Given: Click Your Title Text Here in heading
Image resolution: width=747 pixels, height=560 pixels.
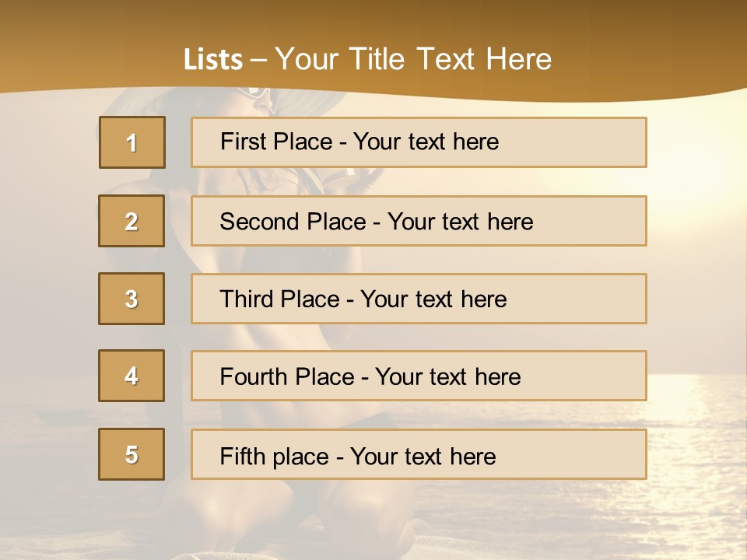Looking at the screenshot, I should point(413,59).
